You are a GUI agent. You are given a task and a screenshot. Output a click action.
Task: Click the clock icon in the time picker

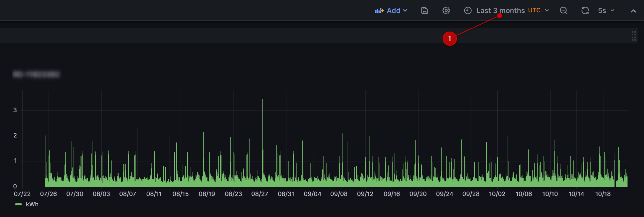coord(468,11)
